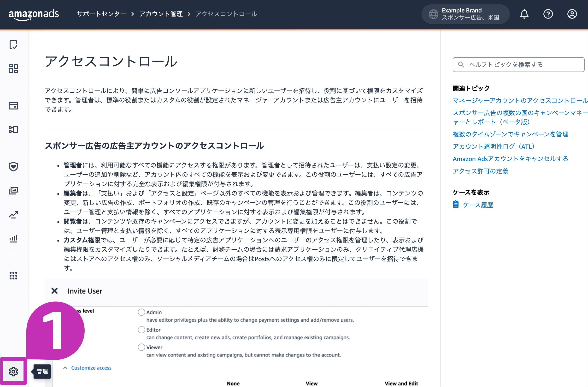588x387 pixels.
Task: Open the help question mark icon
Action: [548, 14]
